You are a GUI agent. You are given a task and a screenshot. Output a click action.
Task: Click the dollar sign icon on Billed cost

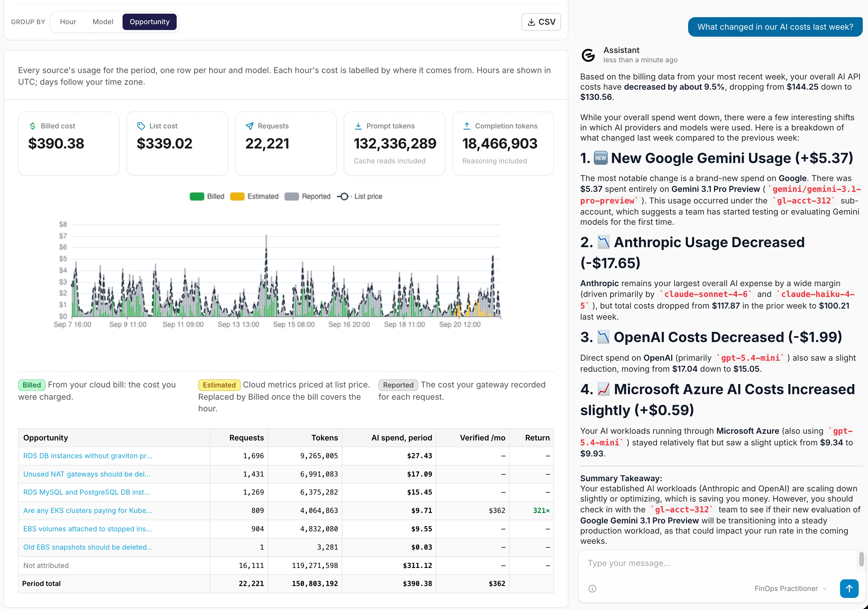[x=33, y=126]
